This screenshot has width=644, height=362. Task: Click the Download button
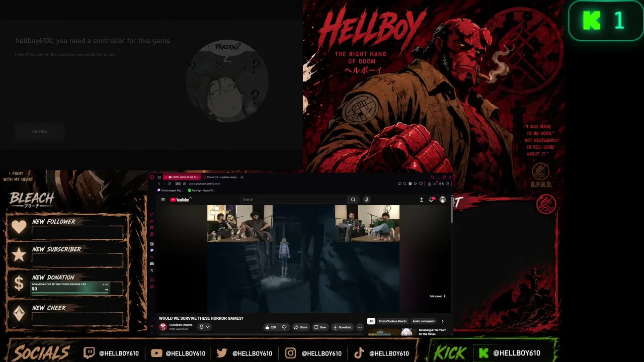click(342, 327)
